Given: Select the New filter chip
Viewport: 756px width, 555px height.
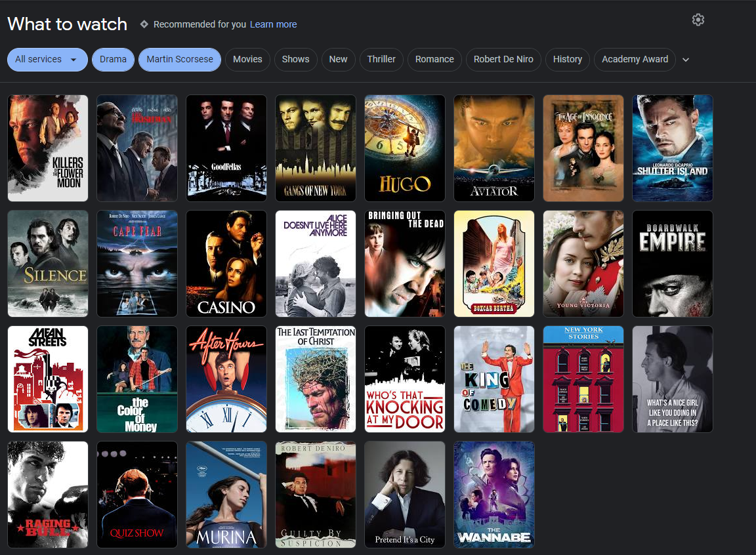Looking at the screenshot, I should tap(338, 59).
